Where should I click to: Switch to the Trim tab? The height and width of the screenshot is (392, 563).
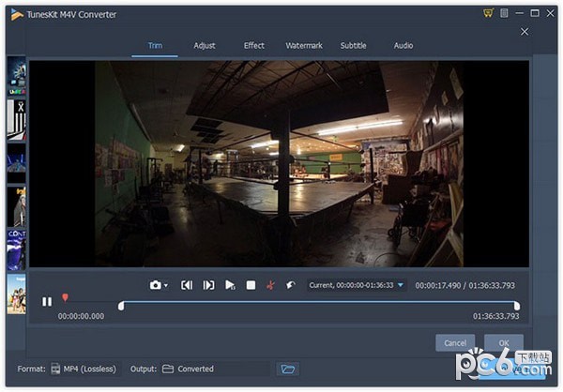pyautogui.click(x=155, y=46)
